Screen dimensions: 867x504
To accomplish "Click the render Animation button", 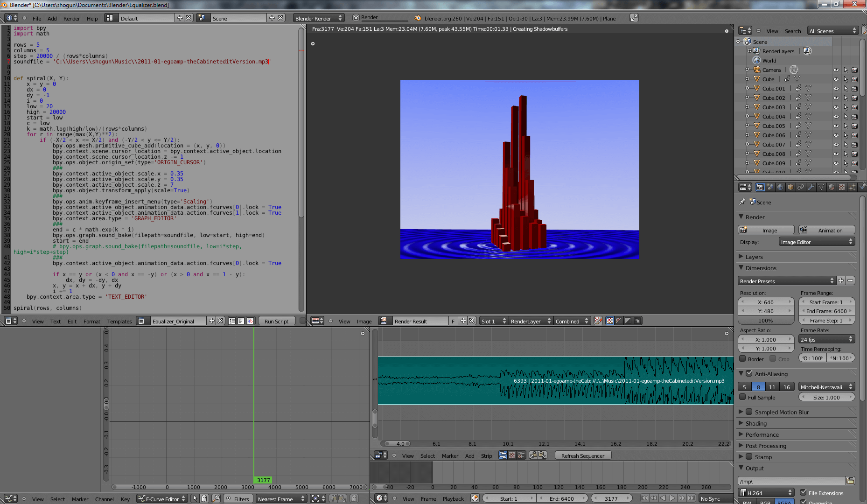I will 827,230.
